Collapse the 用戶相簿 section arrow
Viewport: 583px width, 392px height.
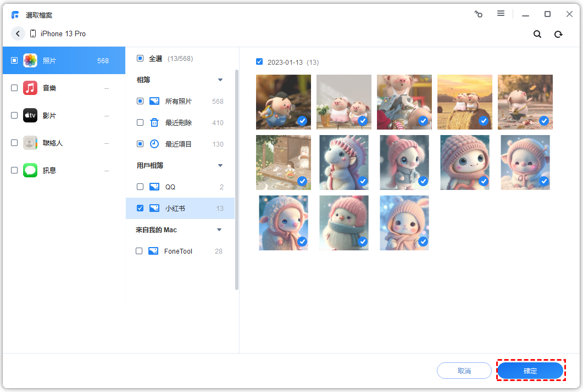click(x=220, y=165)
